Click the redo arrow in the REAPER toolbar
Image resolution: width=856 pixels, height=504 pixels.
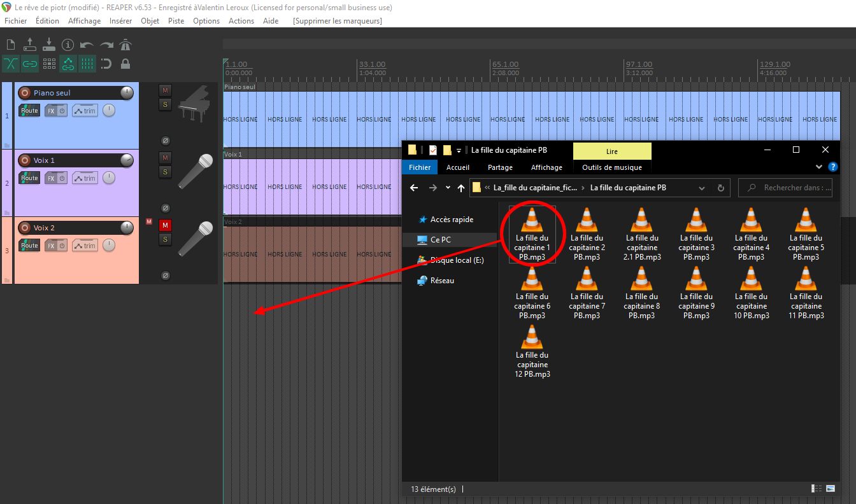[106, 45]
